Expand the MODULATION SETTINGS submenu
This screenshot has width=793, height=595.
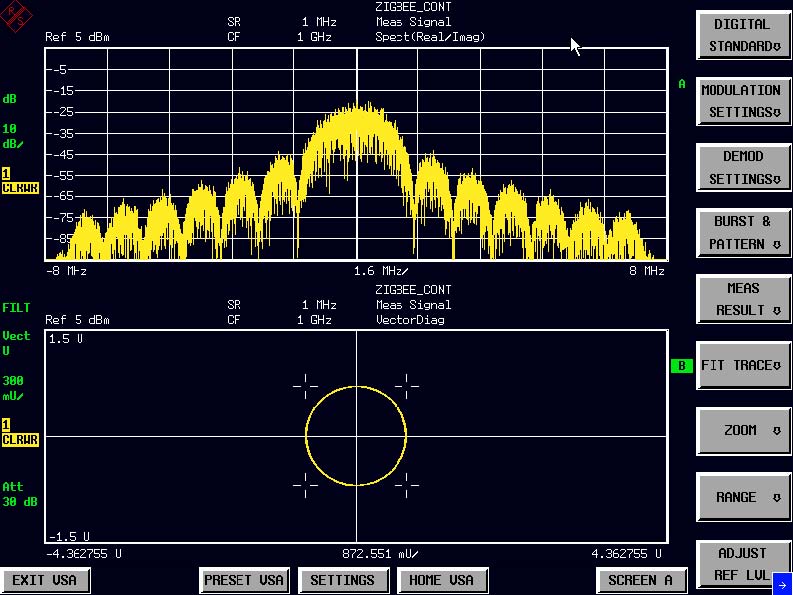point(743,101)
